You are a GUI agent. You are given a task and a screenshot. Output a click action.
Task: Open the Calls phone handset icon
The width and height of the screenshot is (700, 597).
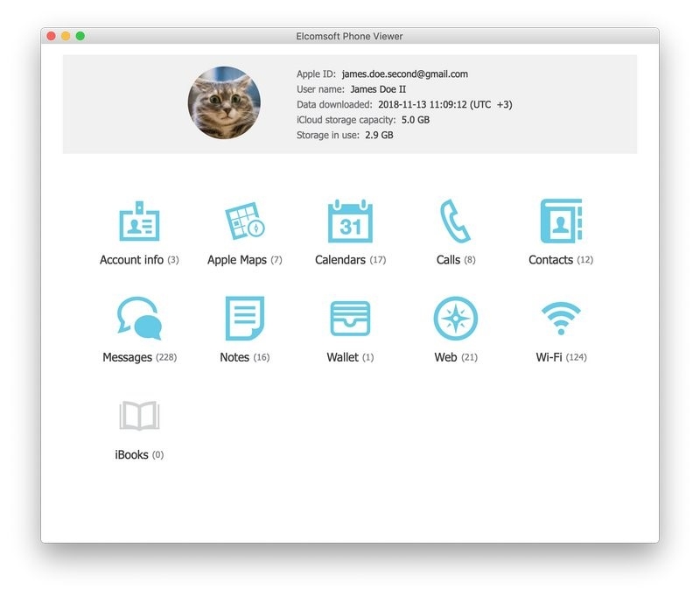pyautogui.click(x=455, y=221)
